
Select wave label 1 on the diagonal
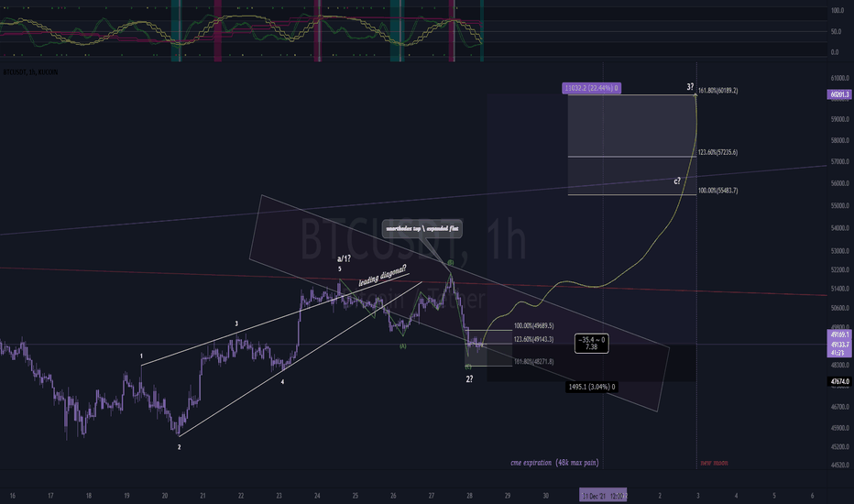(x=142, y=356)
